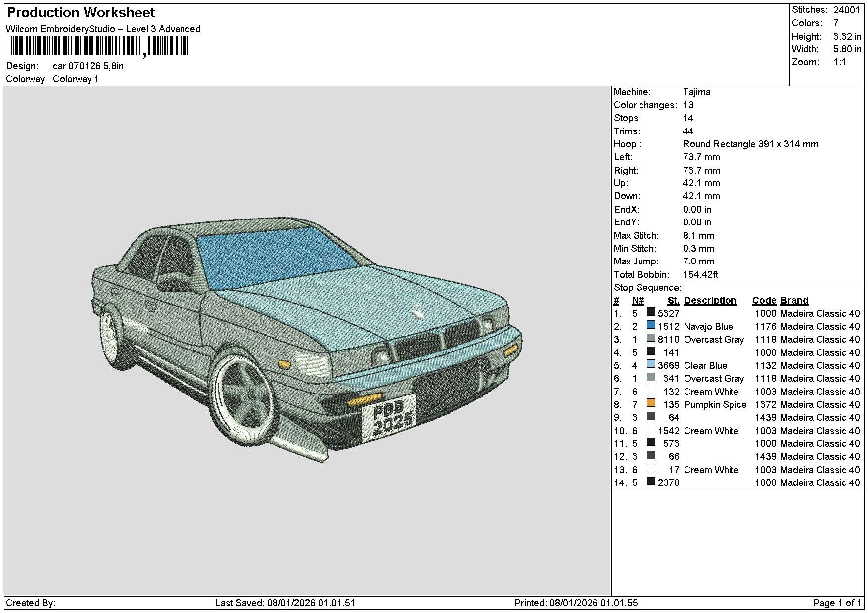Click the colors count '7'
This screenshot has width=868, height=613.
[836, 23]
